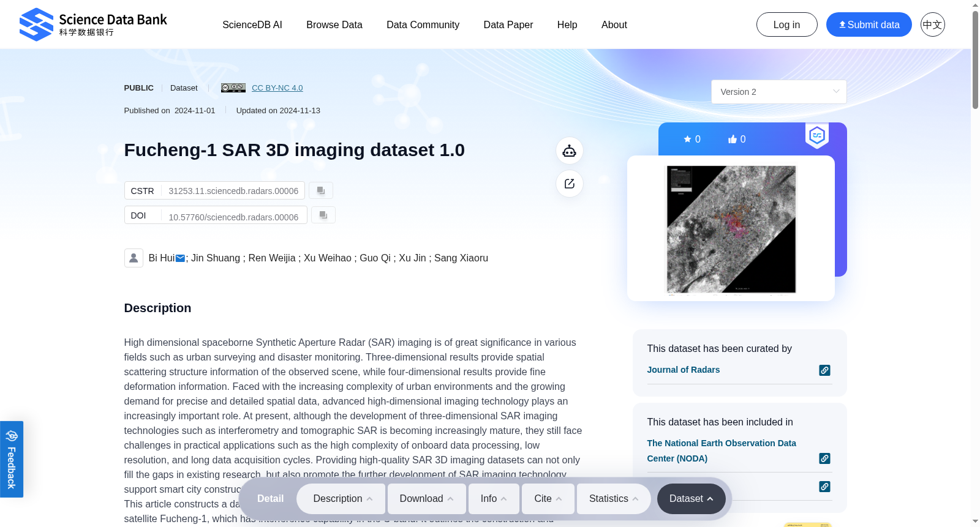Open the About menu
The height and width of the screenshot is (527, 980).
coord(614,25)
